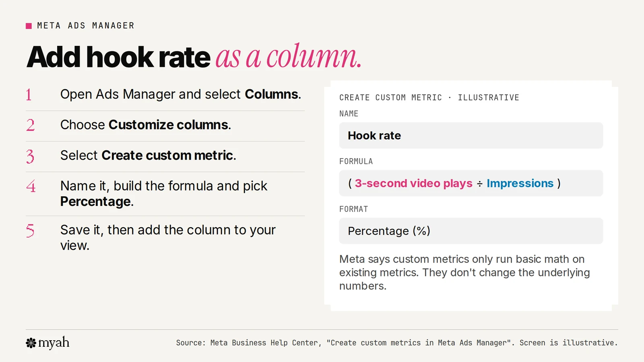Click the 'Meta says custom metrics' note
This screenshot has height=362, width=644.
[464, 272]
